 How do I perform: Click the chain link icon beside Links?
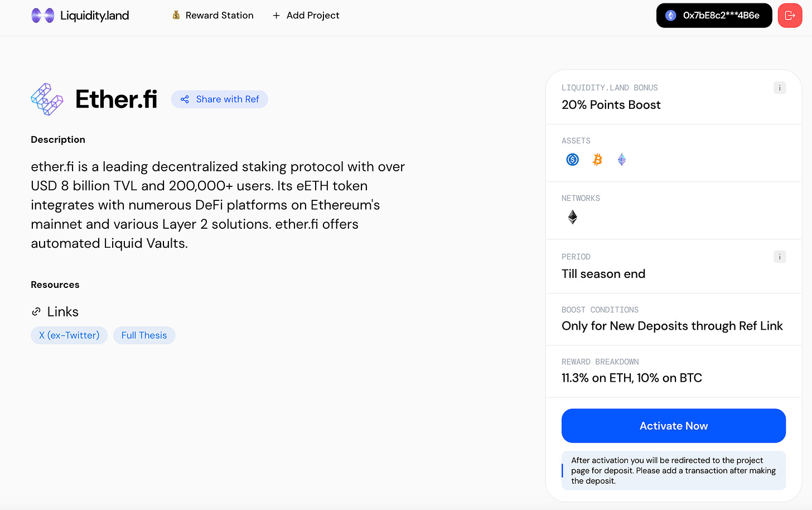36,311
